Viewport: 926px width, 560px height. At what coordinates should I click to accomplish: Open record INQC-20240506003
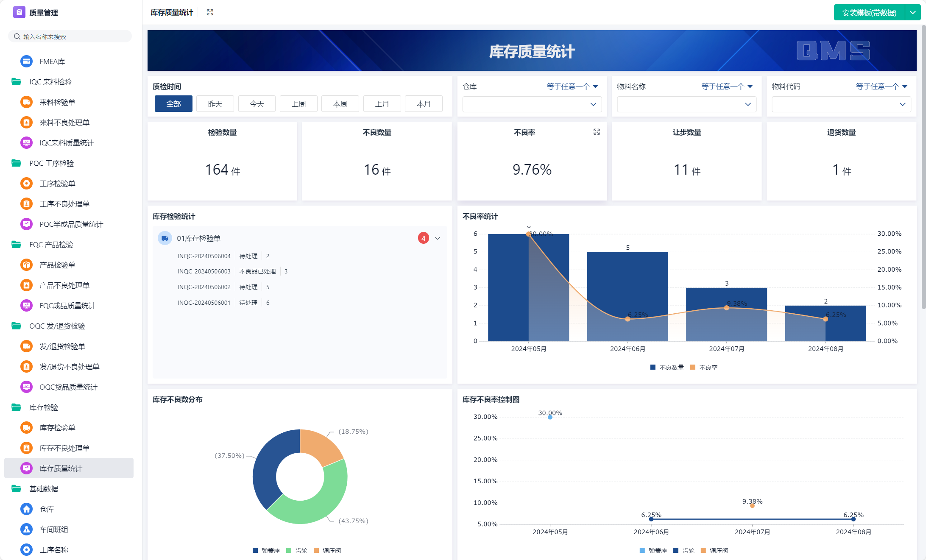pyautogui.click(x=204, y=271)
